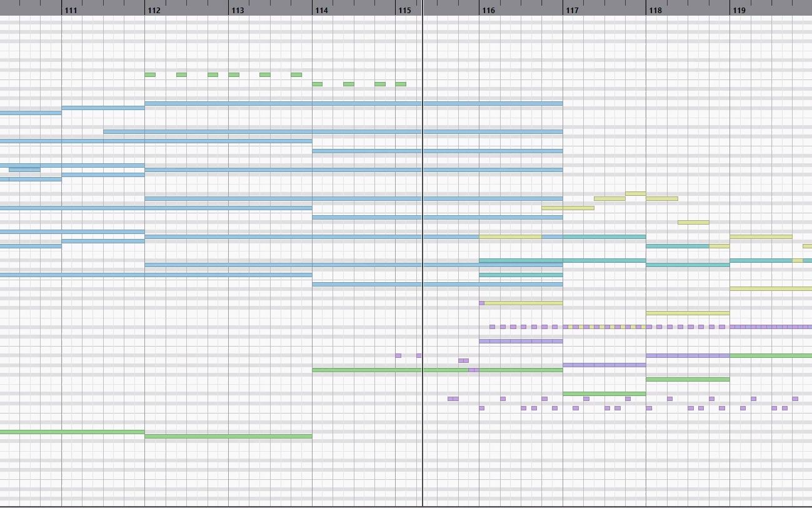Screen dimensions: 812x508
Task: Select the long purple note in bar 116
Action: 521,341
